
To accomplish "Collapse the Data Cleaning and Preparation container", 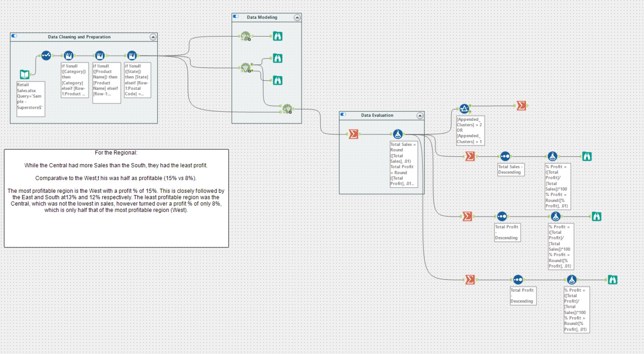I will tap(153, 37).
